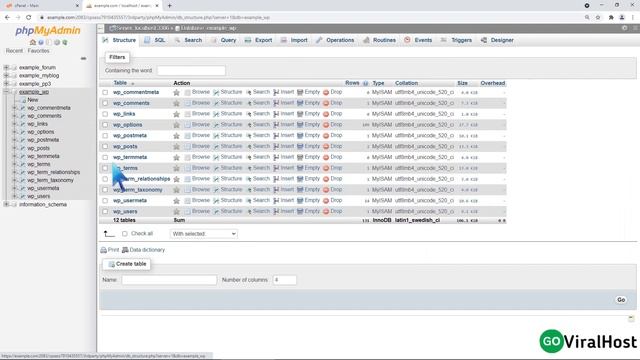Screen dimensions: 640x360
Task: Favorite the wp_postmeta table star
Action: tap(176, 136)
